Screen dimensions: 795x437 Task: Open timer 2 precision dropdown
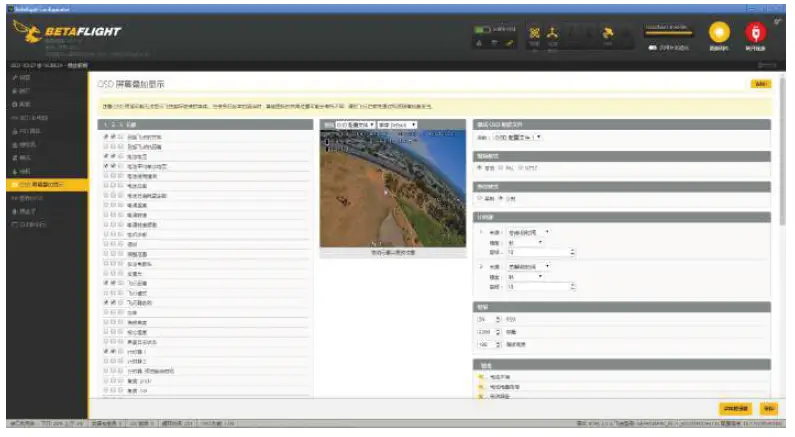(525, 276)
